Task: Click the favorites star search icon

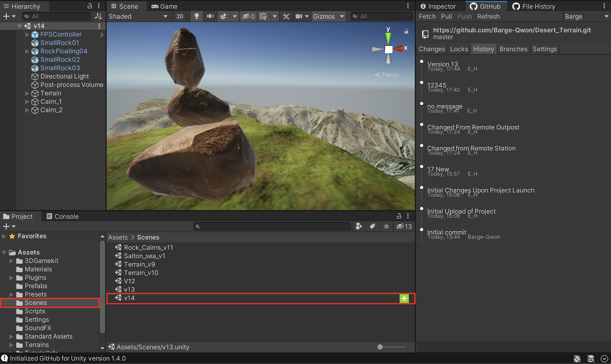Action: coord(386,226)
